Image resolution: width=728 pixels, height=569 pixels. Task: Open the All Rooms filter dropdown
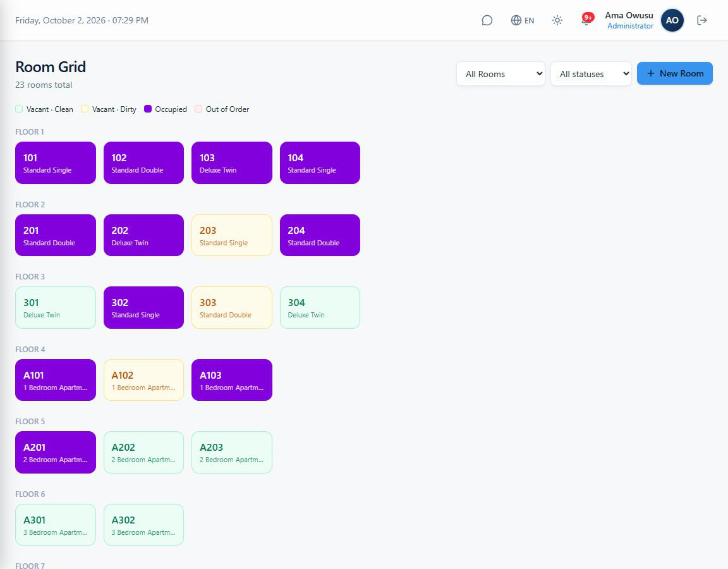point(500,74)
